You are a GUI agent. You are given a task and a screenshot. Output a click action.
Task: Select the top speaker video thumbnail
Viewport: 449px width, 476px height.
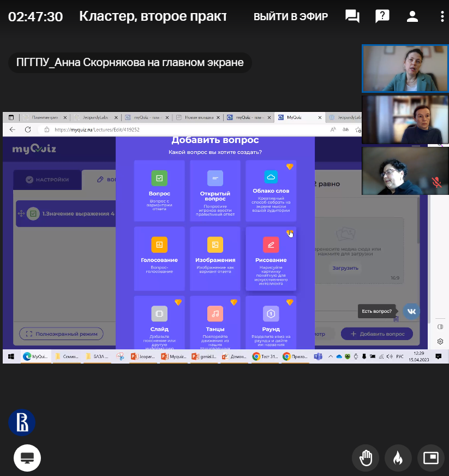click(405, 68)
